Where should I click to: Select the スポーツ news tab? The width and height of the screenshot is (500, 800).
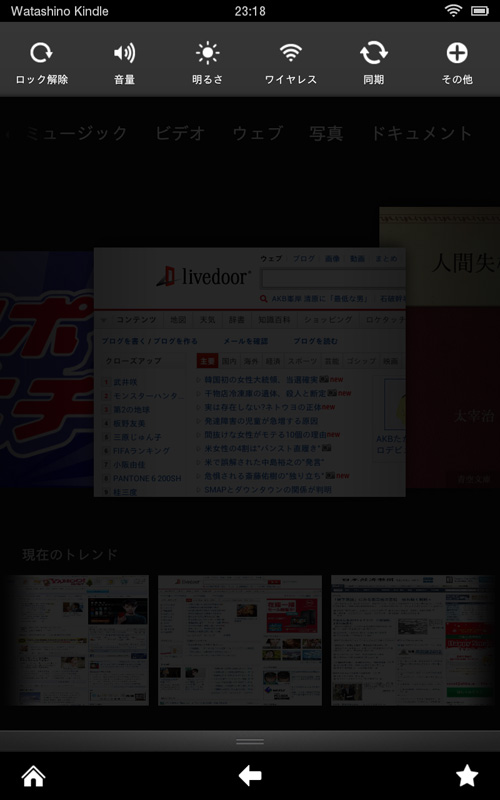pyautogui.click(x=302, y=361)
